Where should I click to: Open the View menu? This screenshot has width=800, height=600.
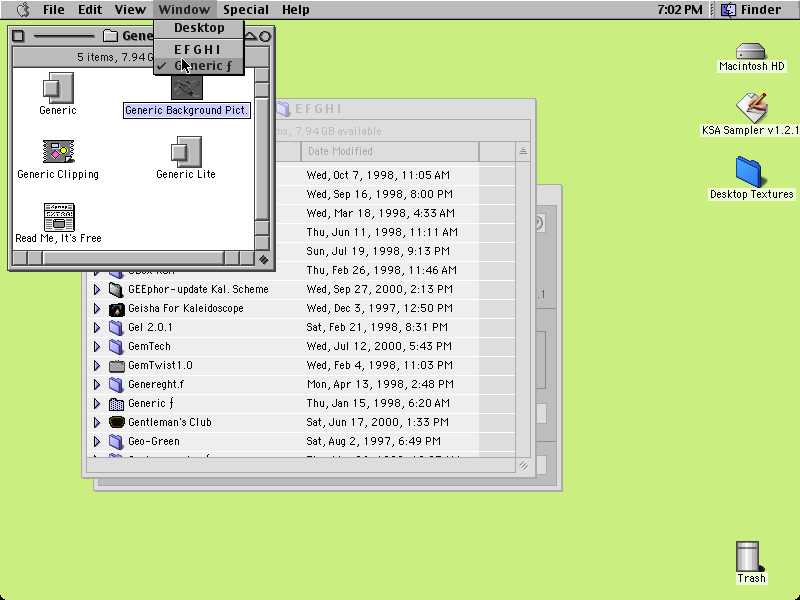tap(130, 9)
